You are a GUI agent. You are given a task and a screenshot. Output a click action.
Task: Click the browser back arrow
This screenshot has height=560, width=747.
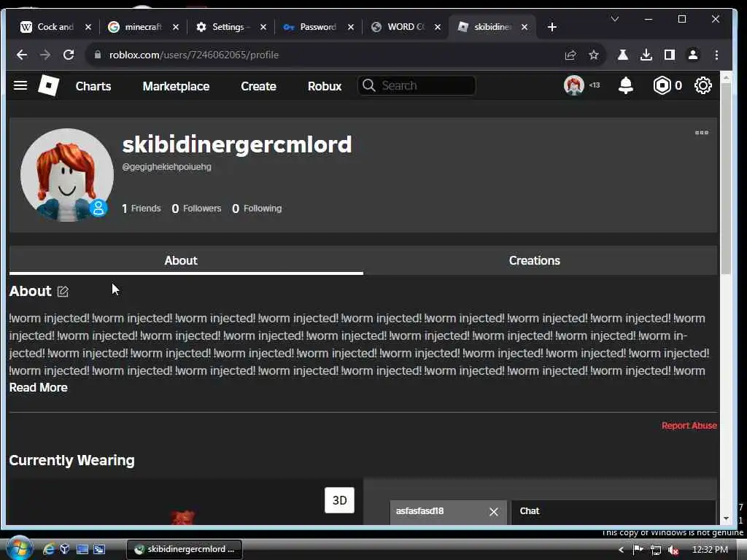[x=22, y=55]
